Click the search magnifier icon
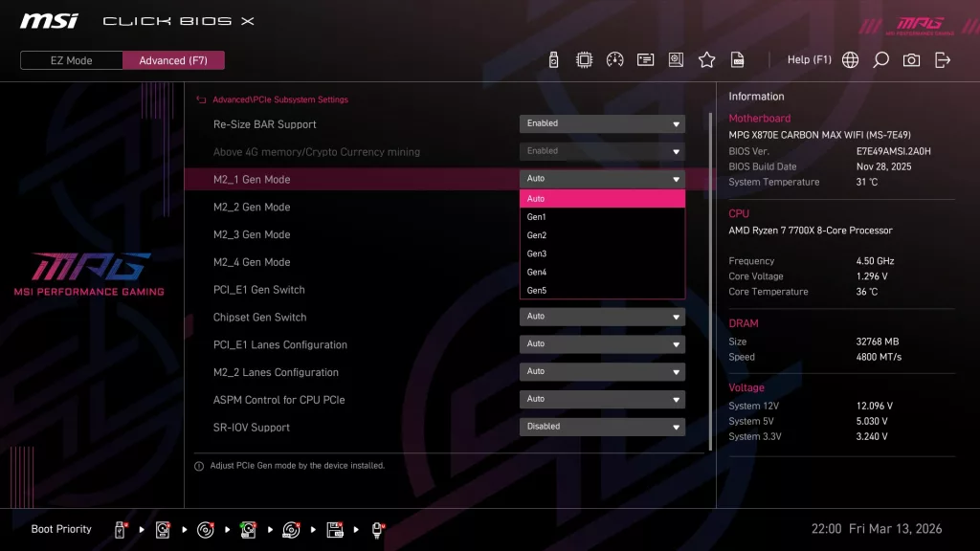Viewport: 980px width, 551px height. (x=880, y=59)
